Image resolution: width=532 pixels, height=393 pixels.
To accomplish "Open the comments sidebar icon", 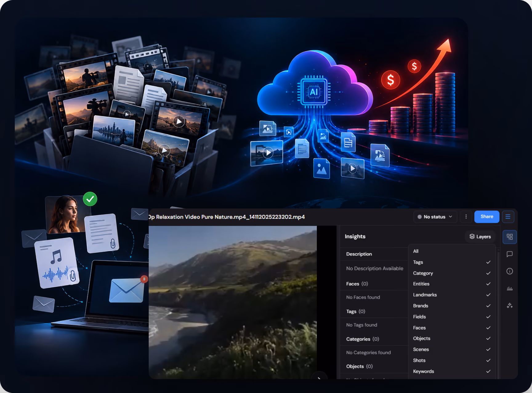I will pos(510,254).
